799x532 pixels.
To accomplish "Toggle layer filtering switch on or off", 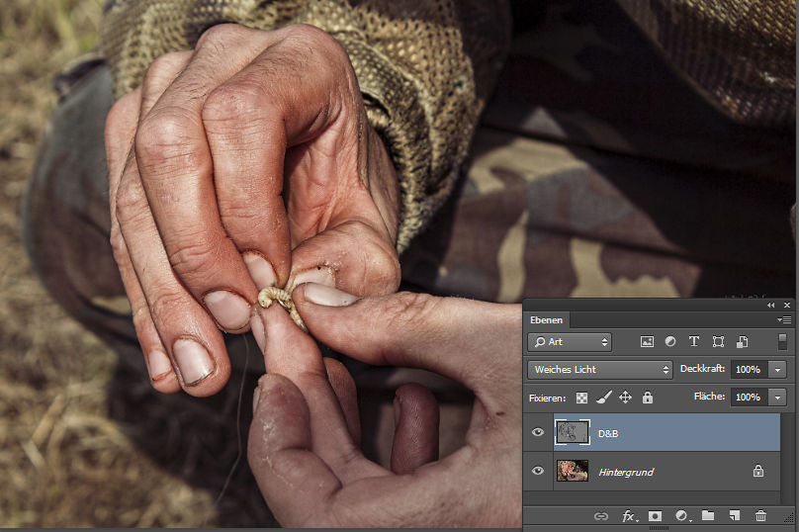I will pyautogui.click(x=782, y=341).
